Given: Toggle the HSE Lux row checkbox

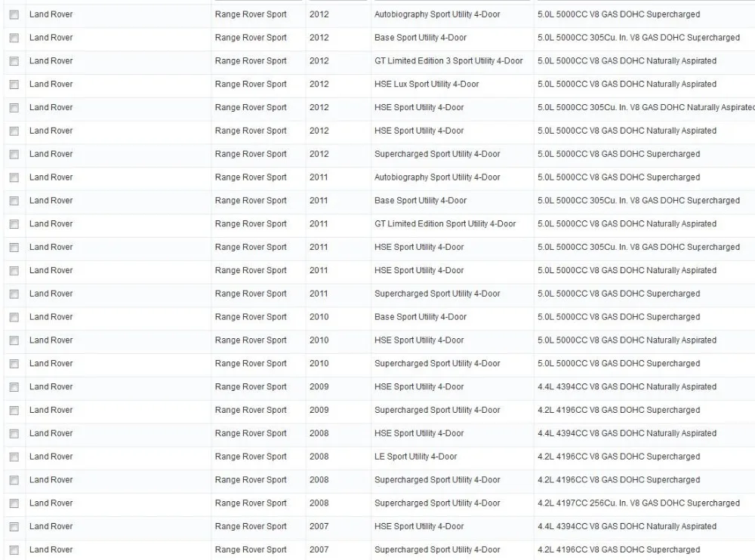Looking at the screenshot, I should tap(14, 85).
